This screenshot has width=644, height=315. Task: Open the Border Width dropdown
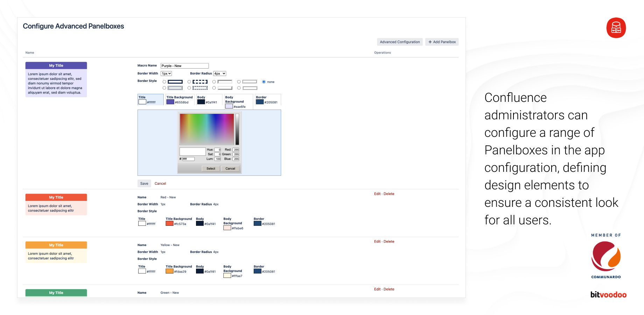(166, 73)
